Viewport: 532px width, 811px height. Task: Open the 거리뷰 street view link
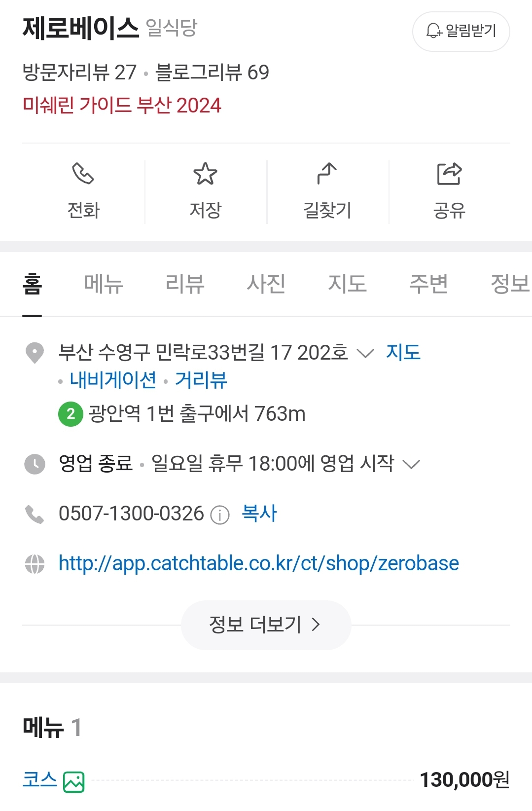[x=201, y=380]
